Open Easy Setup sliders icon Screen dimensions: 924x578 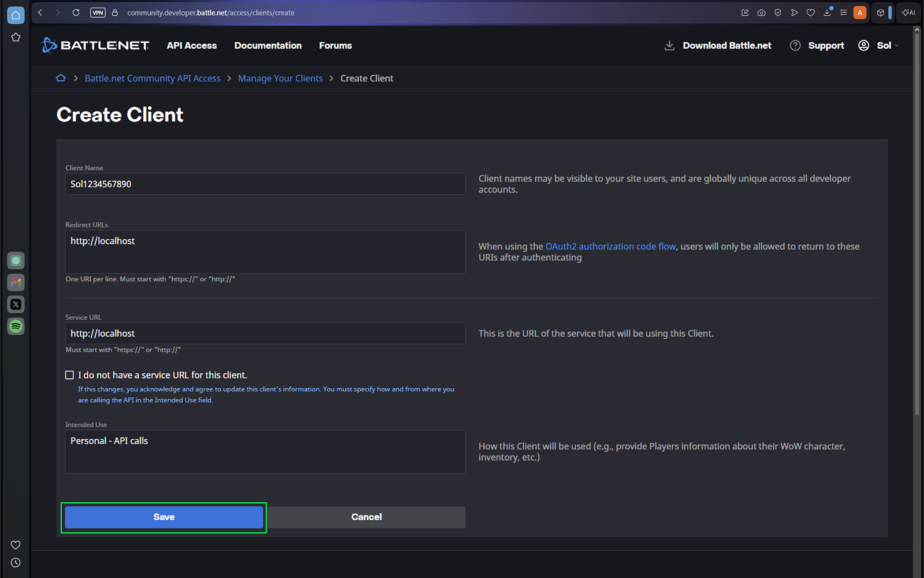click(844, 13)
